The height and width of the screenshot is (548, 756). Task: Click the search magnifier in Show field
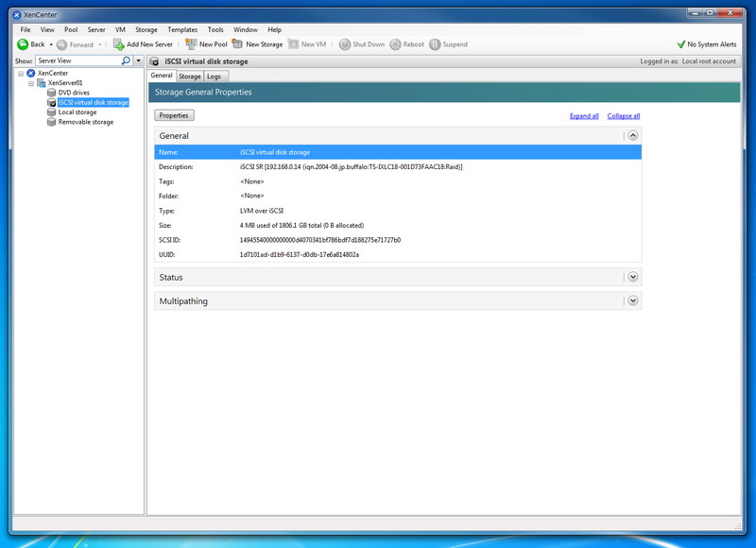[126, 60]
